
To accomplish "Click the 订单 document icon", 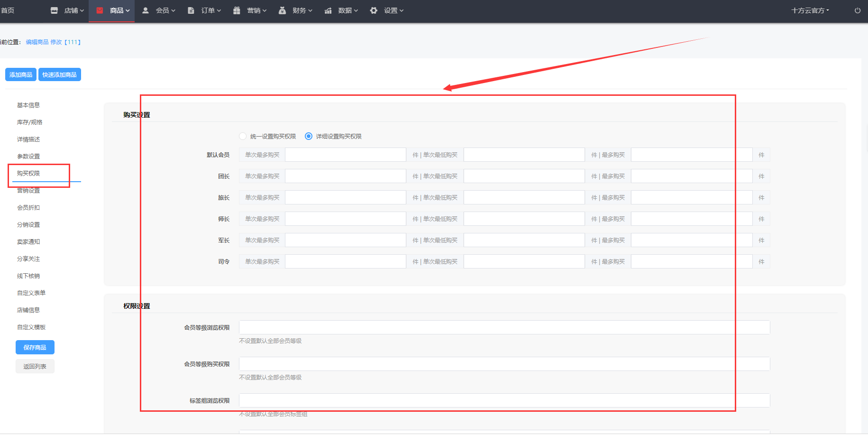I will [191, 10].
